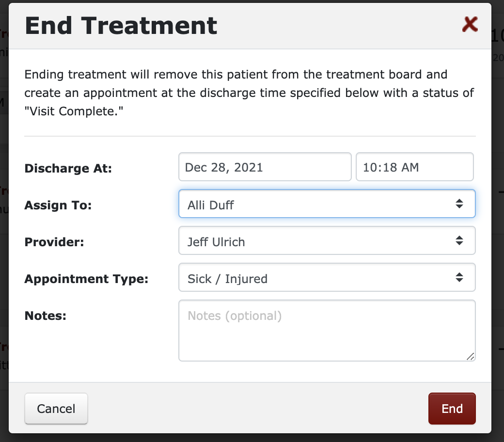Close the End Treatment dialog with the X

tap(470, 24)
